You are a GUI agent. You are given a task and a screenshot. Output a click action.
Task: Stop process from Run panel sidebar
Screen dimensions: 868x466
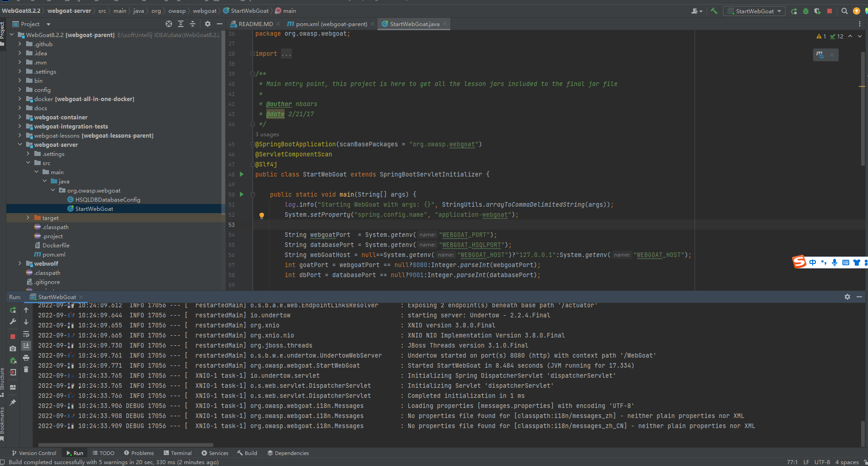point(13,337)
